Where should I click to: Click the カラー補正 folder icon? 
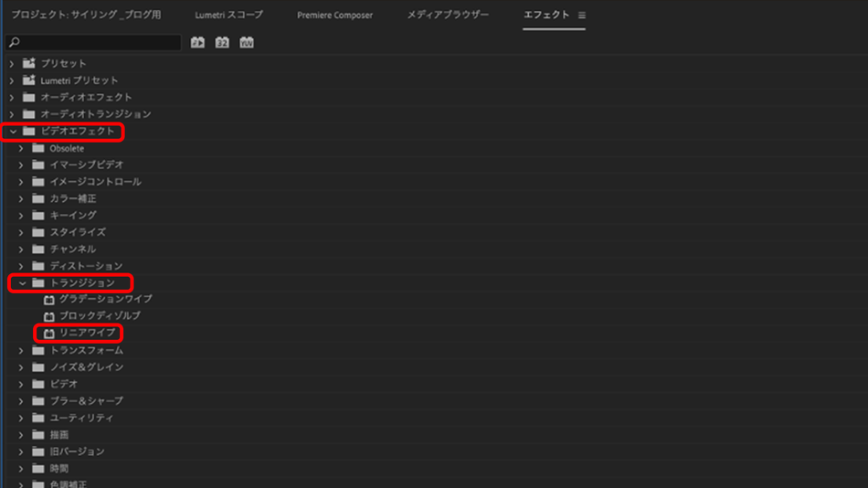[x=37, y=198]
